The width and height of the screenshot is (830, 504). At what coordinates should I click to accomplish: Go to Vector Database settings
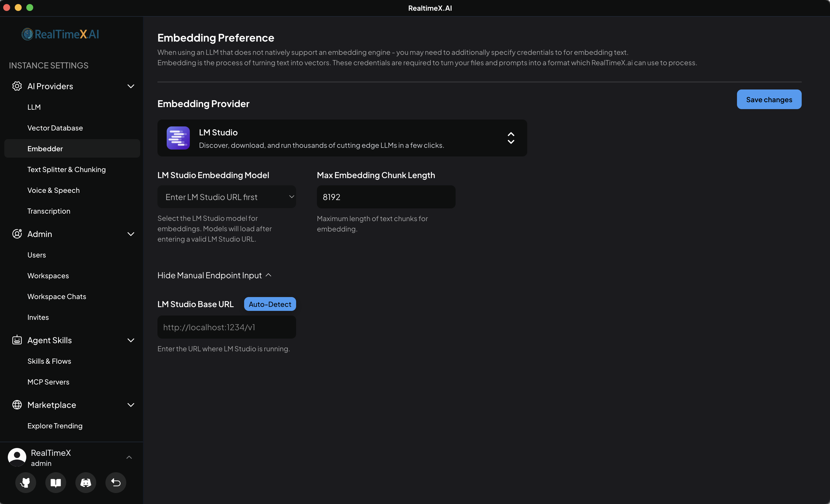point(55,128)
